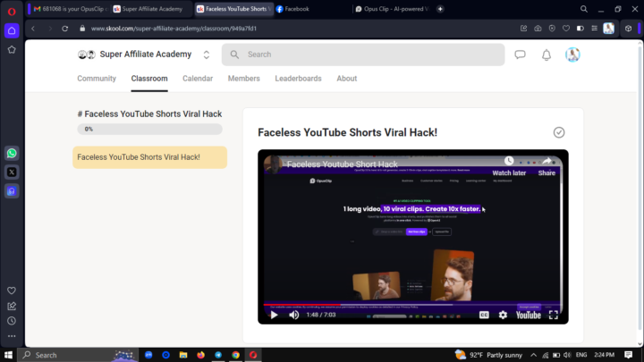The width and height of the screenshot is (644, 362).
Task: Open the Windows Start menu
Action: 8,355
